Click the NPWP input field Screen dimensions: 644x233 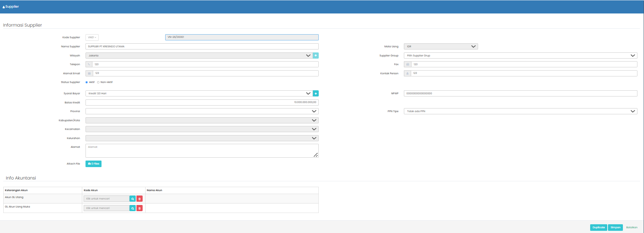(521, 94)
